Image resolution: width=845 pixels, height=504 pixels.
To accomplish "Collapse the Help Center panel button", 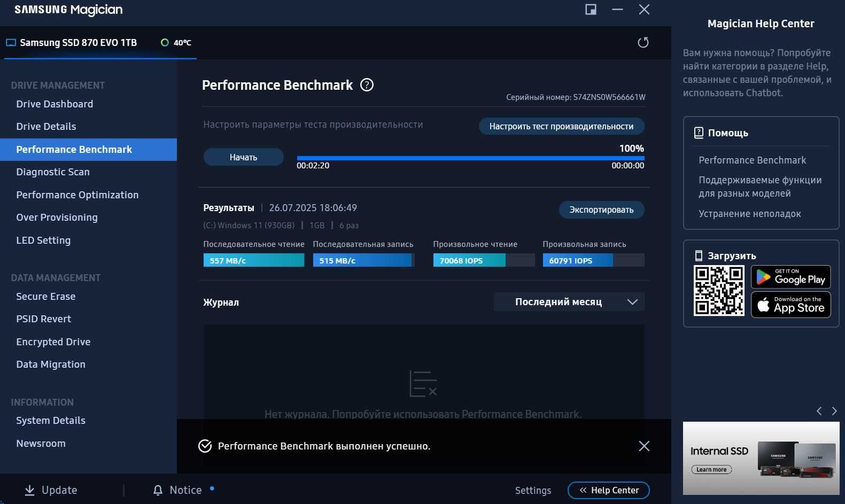I will pyautogui.click(x=609, y=491).
